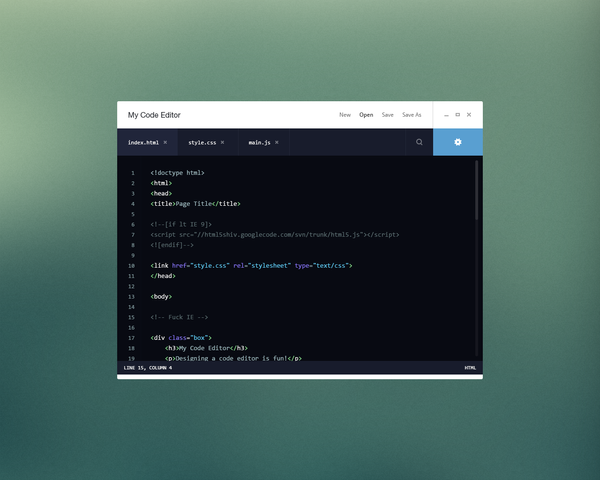Switch to the style.css tab
Screen dimensions: 600x480
[208, 142]
